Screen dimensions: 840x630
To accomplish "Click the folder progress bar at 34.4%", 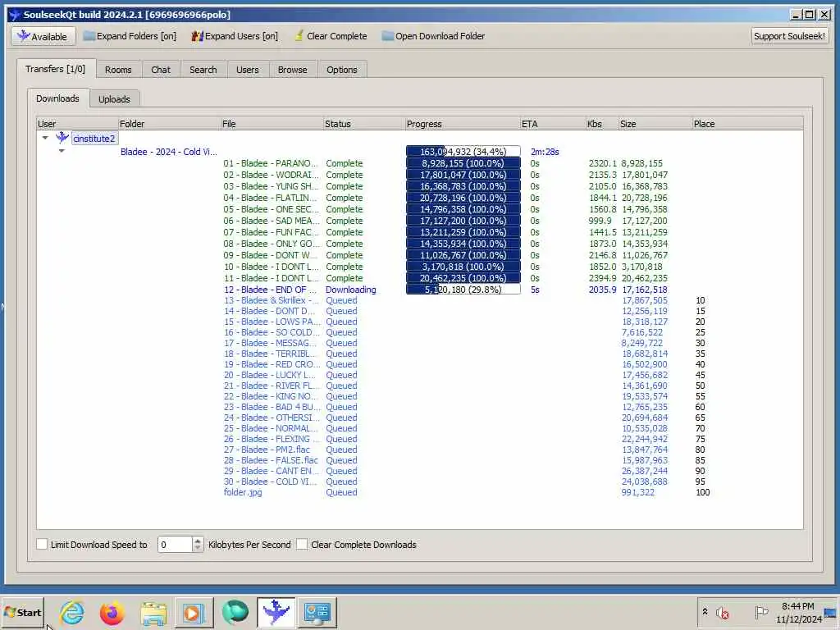I will pos(463,152).
